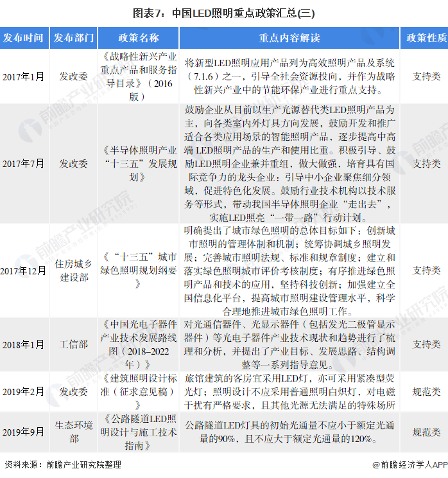This screenshot has width=448, height=478.
Task: Click the 重点内容解读 column header
Action: pyautogui.click(x=289, y=38)
